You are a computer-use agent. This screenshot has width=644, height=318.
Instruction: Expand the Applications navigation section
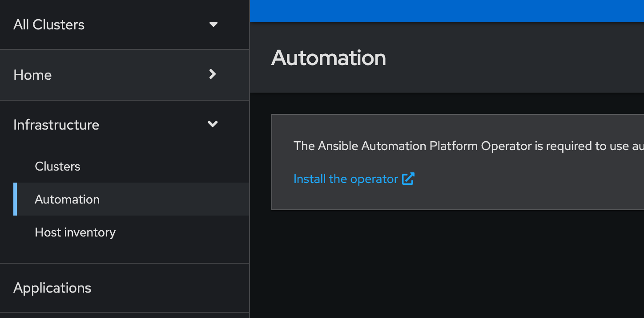coord(52,288)
